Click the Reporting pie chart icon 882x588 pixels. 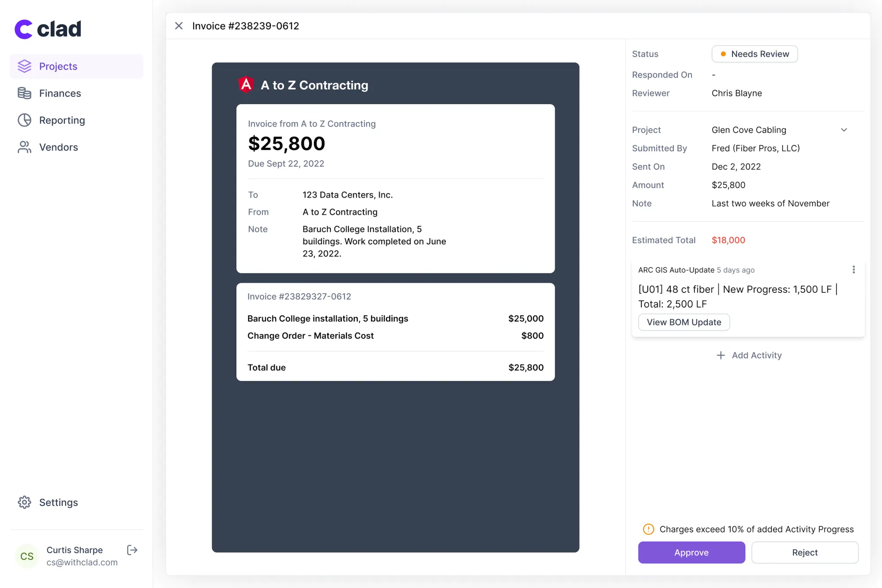(x=25, y=120)
